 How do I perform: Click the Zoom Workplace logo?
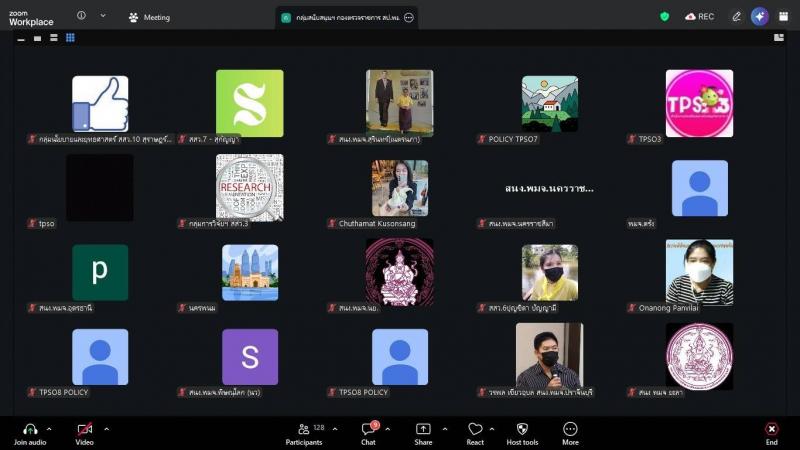[x=31, y=18]
